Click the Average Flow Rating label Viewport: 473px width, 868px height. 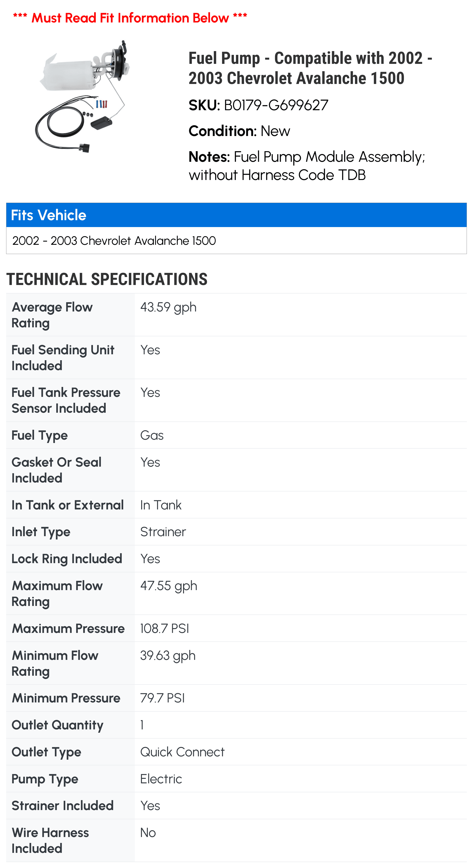(x=52, y=315)
